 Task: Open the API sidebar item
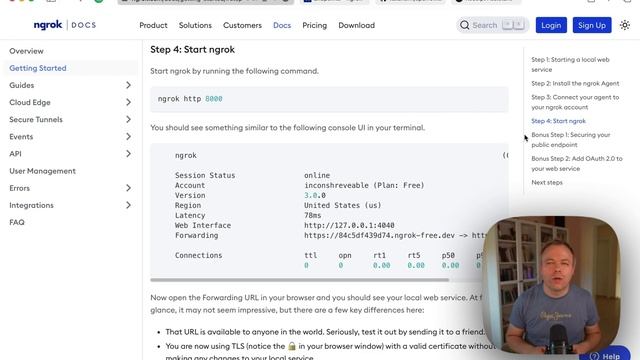coord(15,154)
